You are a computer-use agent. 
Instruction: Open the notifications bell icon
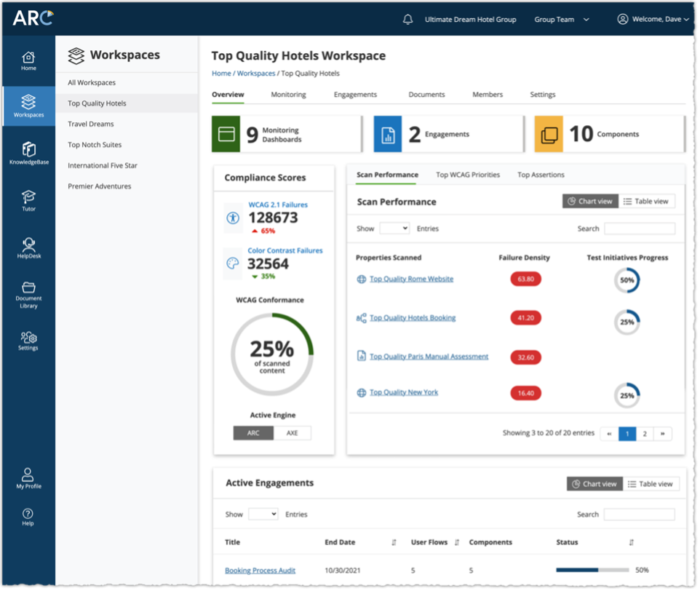click(x=407, y=20)
